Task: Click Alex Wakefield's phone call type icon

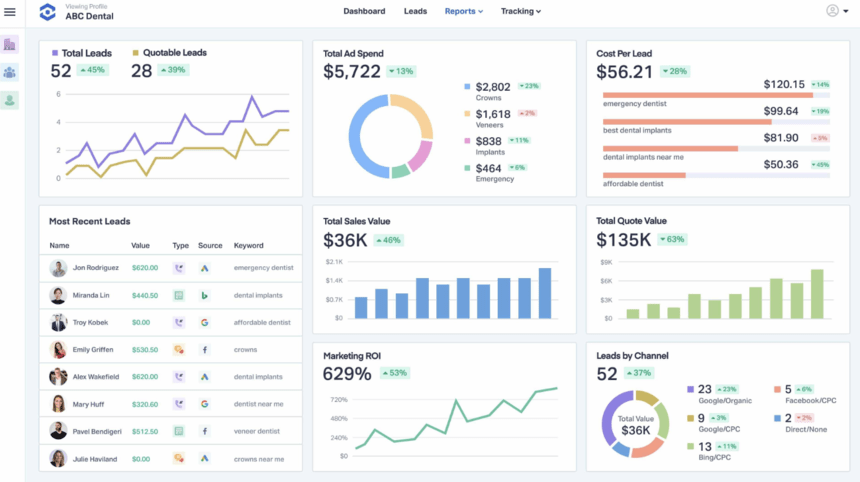Action: [x=179, y=377]
